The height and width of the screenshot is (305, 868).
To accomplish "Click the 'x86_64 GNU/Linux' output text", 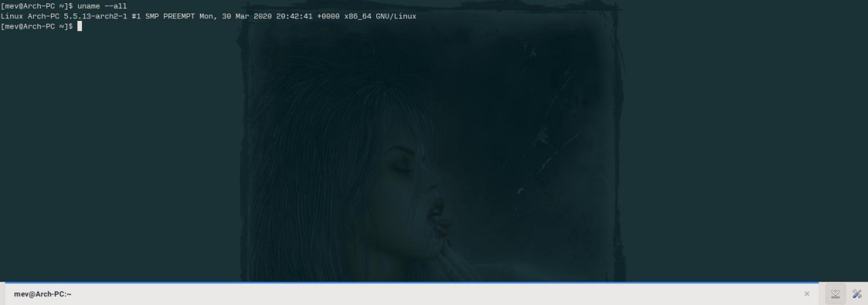I will pos(380,16).
